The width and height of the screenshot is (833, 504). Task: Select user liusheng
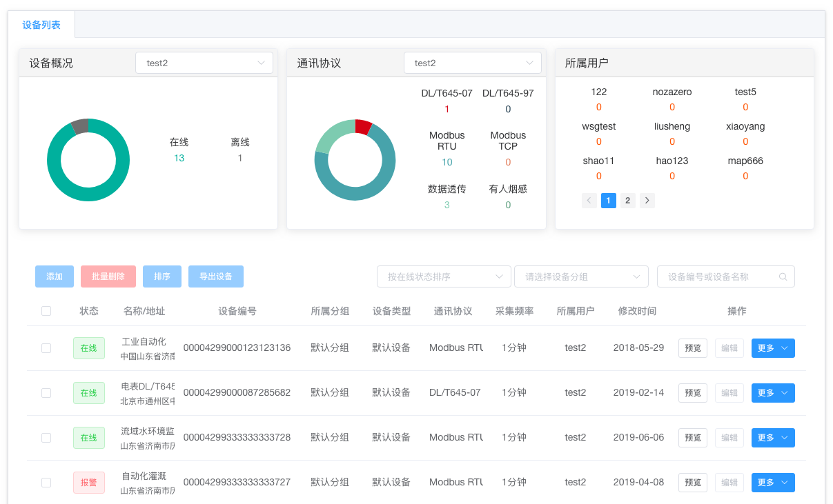point(672,126)
